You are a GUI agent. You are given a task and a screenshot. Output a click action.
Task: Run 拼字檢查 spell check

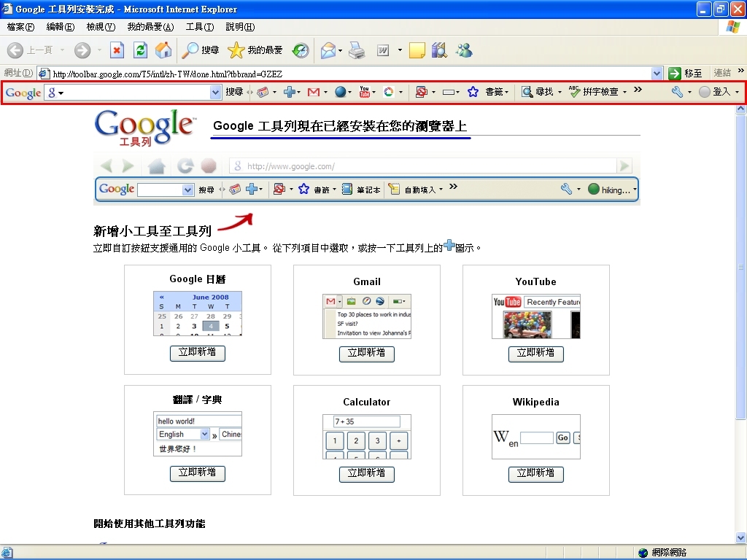594,92
